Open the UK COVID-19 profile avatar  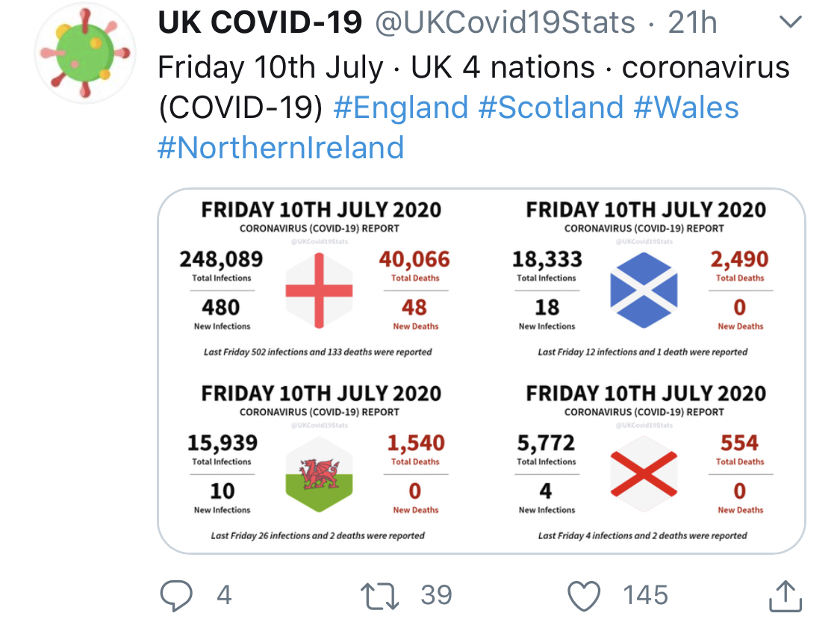[x=83, y=52]
